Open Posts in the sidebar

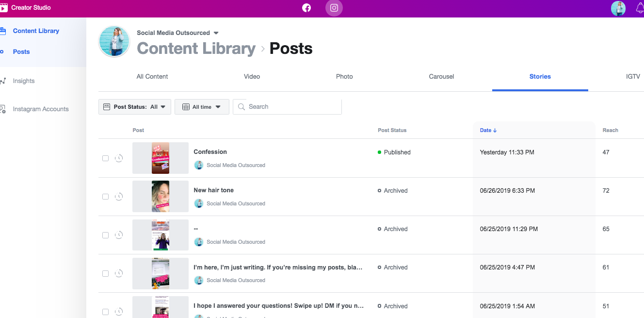click(x=21, y=51)
